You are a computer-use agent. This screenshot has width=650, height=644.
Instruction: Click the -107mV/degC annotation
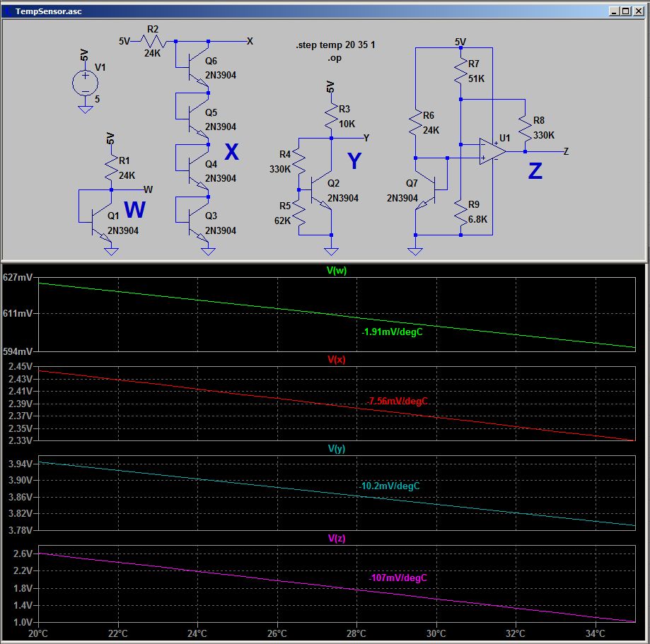pyautogui.click(x=397, y=578)
